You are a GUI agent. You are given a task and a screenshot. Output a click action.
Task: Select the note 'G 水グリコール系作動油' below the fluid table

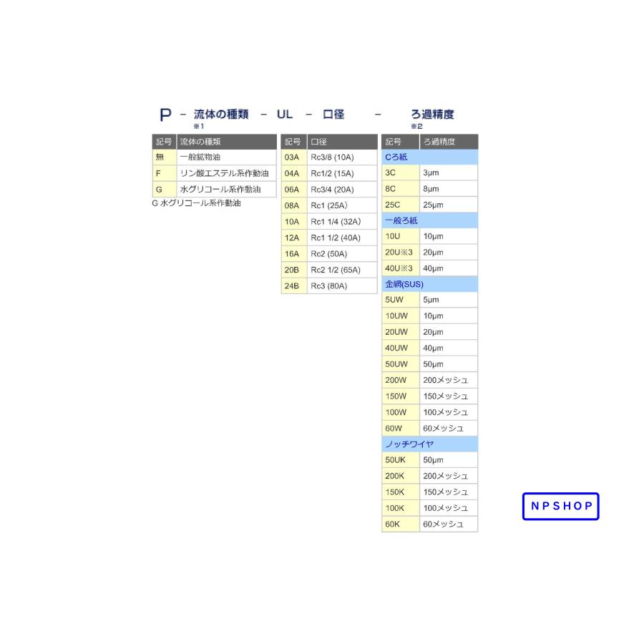[x=196, y=203]
